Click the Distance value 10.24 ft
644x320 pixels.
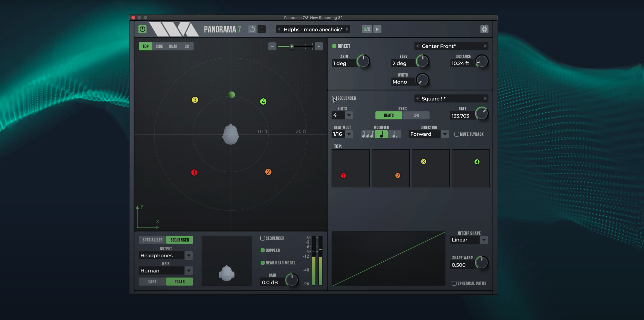click(x=462, y=63)
